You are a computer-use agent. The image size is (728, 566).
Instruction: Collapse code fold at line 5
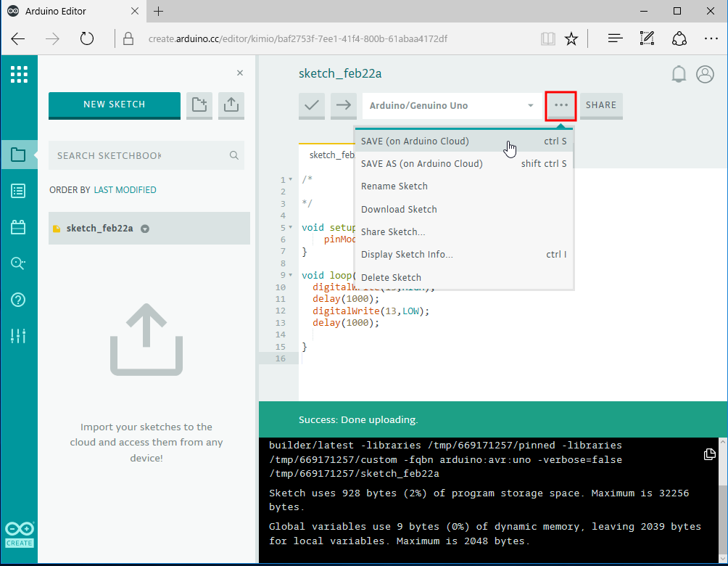coord(291,227)
